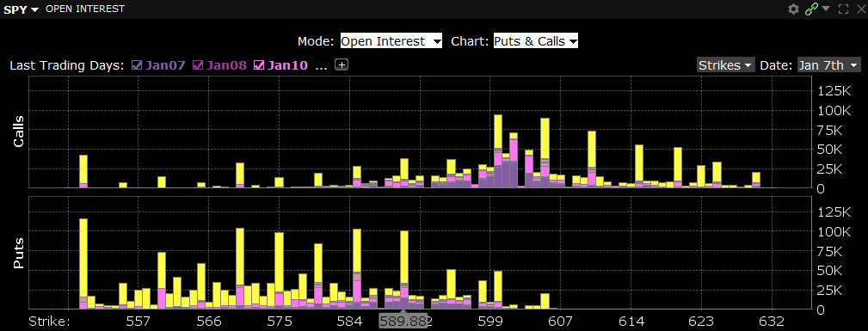Open the Mode Open Interest dropdown

[x=391, y=41]
